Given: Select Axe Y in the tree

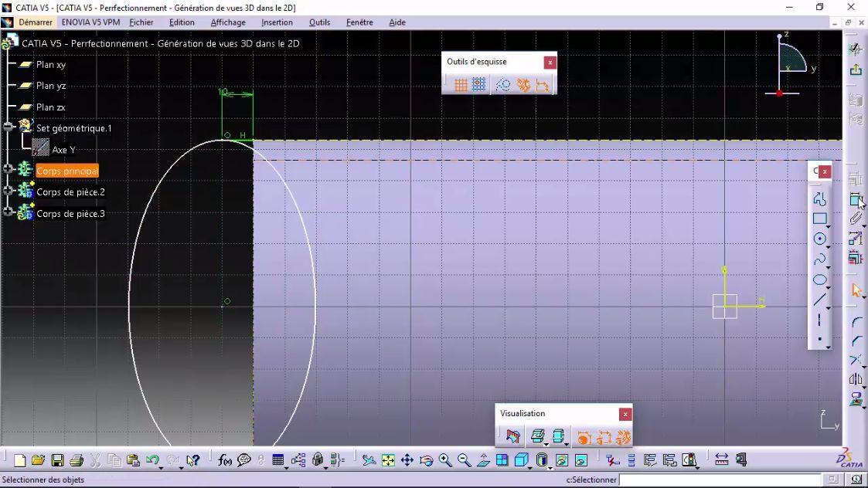Looking at the screenshot, I should [63, 150].
